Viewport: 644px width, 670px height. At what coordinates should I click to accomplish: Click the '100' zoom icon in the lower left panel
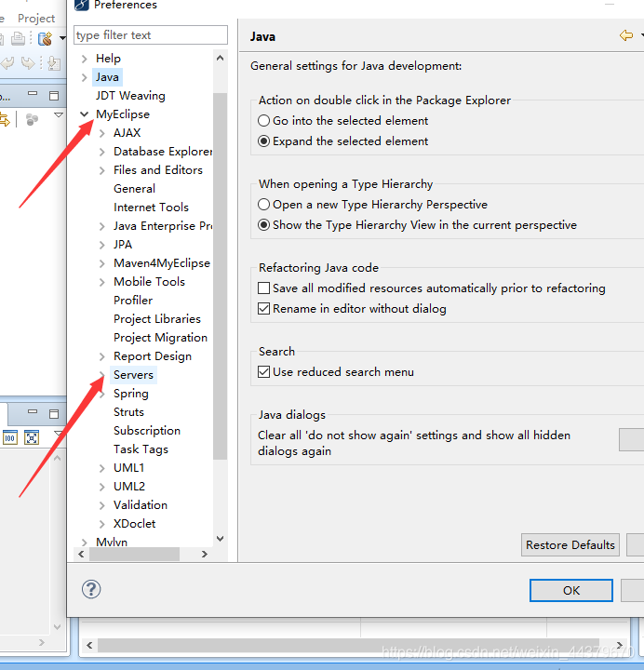[x=10, y=437]
